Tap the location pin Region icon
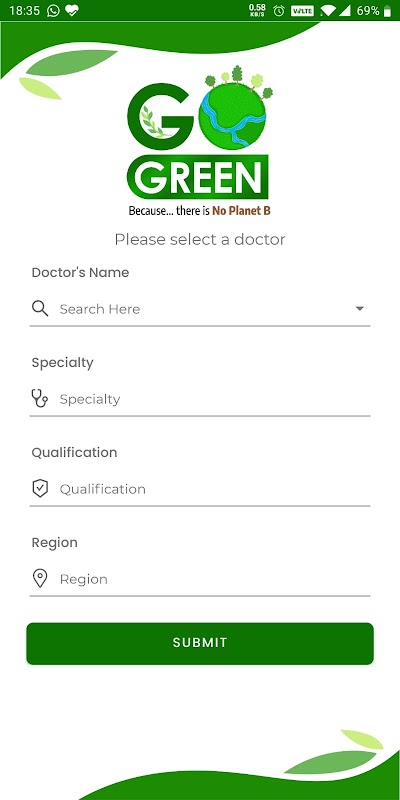The image size is (400, 800). 40,579
